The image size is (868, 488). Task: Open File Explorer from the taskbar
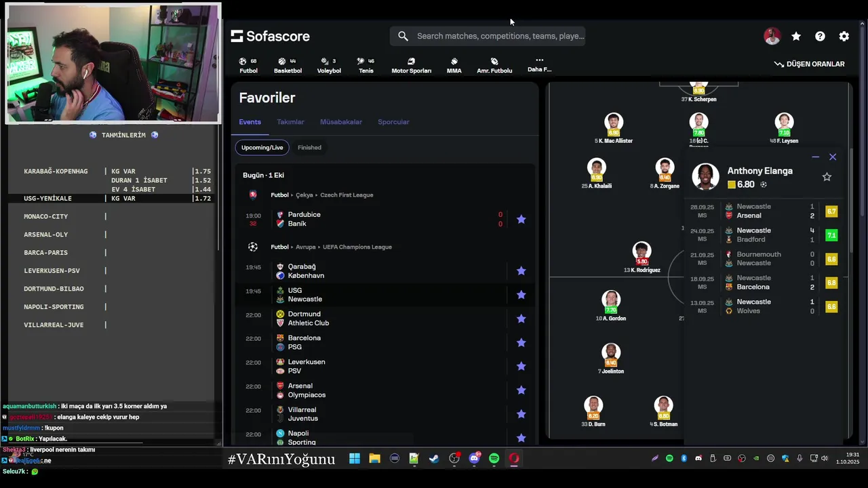pyautogui.click(x=374, y=459)
